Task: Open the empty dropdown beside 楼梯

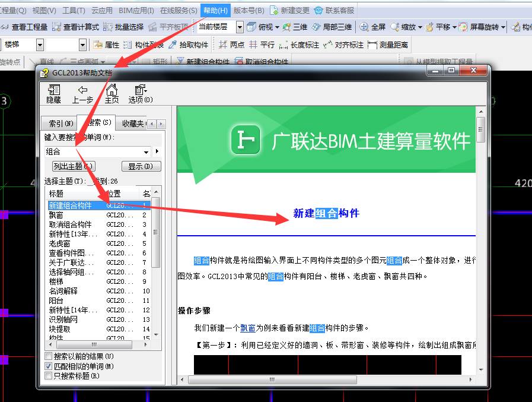Action: [82, 45]
